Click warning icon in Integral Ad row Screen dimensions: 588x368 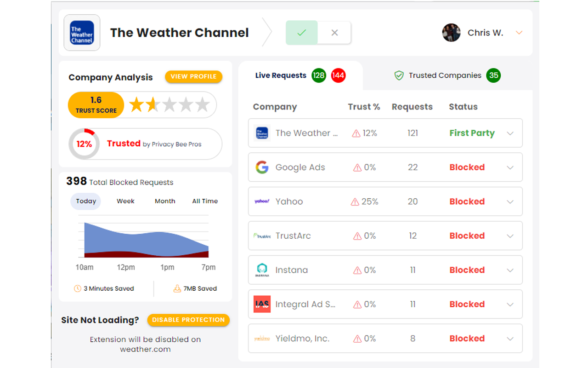[x=357, y=305]
